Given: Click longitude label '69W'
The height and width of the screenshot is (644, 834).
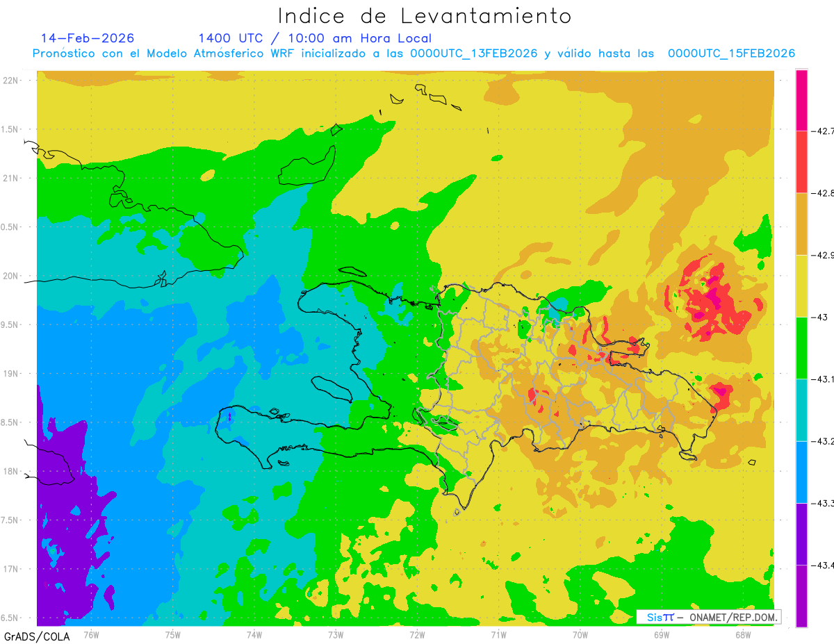Looking at the screenshot, I should [662, 634].
